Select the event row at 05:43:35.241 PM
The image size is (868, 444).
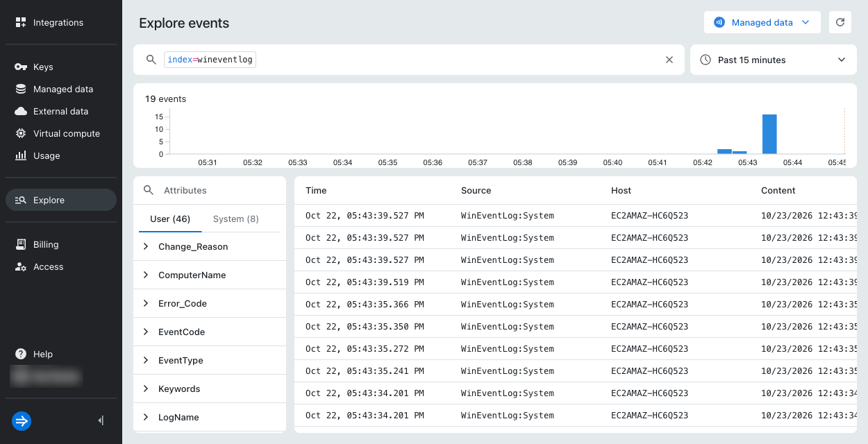[x=576, y=371]
